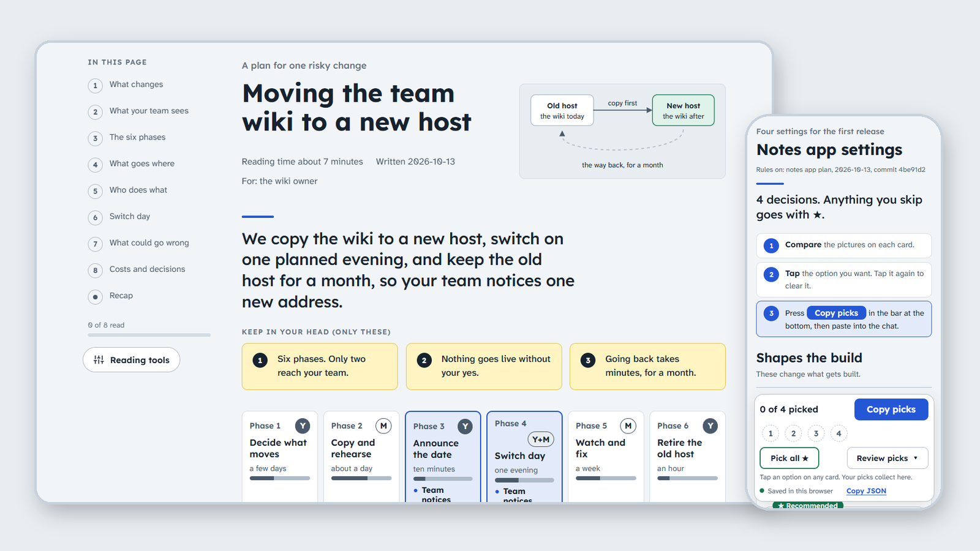Click 'Six phases. Only two reach your team' card

pos(320,366)
